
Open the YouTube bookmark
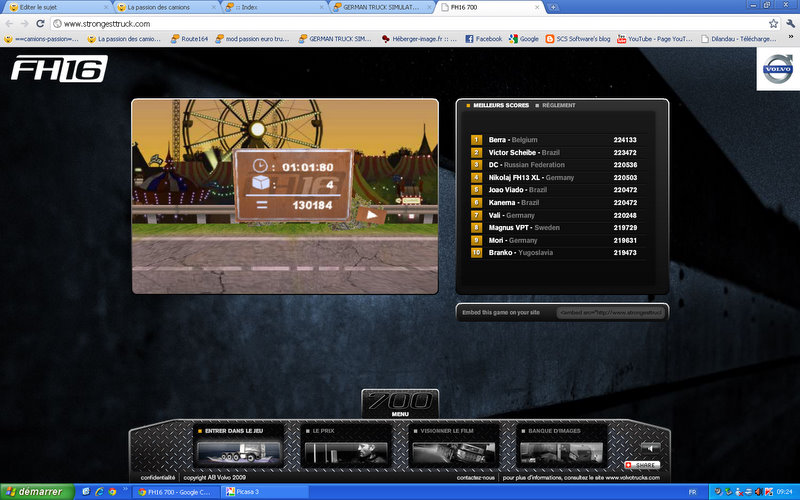click(655, 39)
